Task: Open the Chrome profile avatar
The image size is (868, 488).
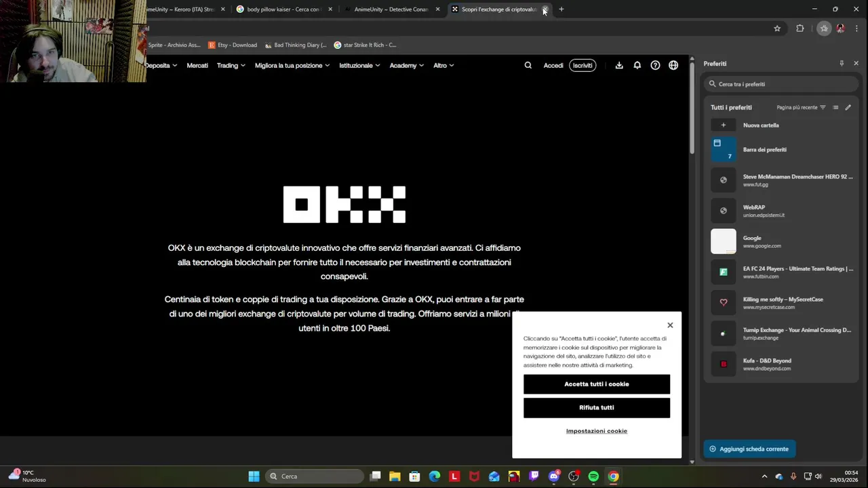Action: point(841,28)
